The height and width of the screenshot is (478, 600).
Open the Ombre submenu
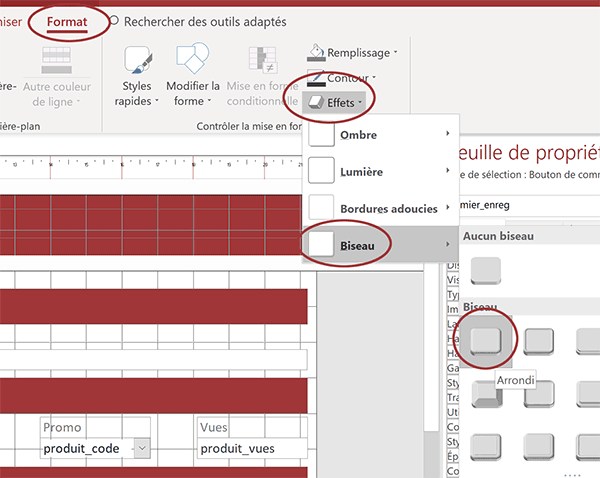coord(380,135)
